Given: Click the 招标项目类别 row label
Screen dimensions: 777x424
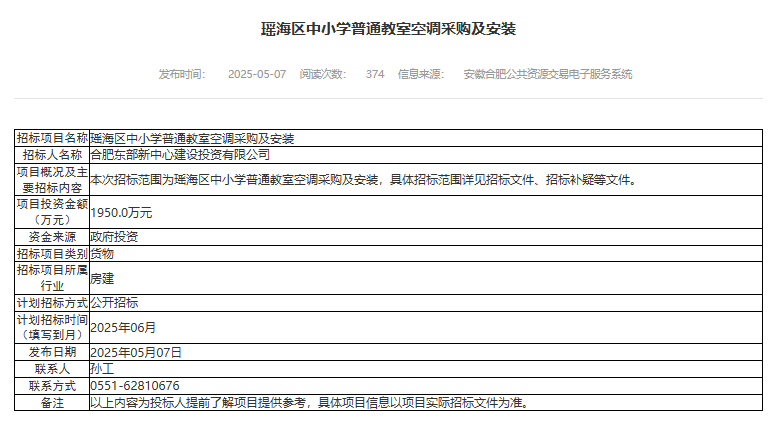Looking at the screenshot, I should coord(52,254).
